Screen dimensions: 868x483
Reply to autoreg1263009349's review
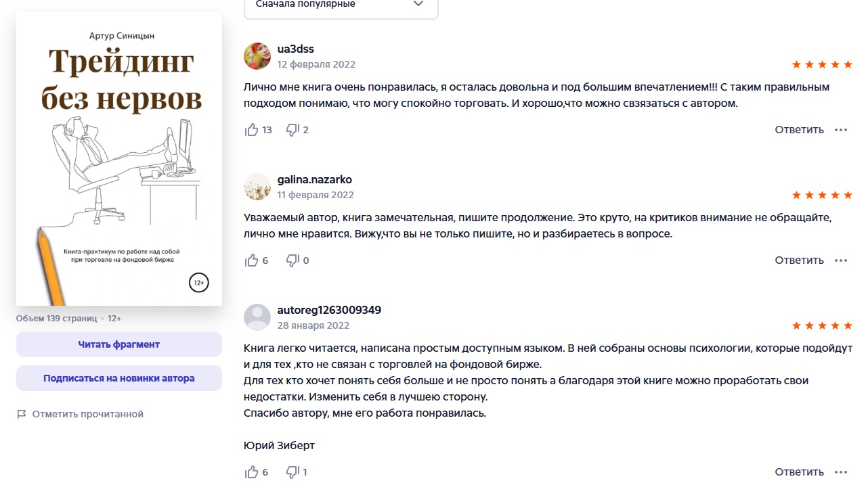(x=799, y=472)
